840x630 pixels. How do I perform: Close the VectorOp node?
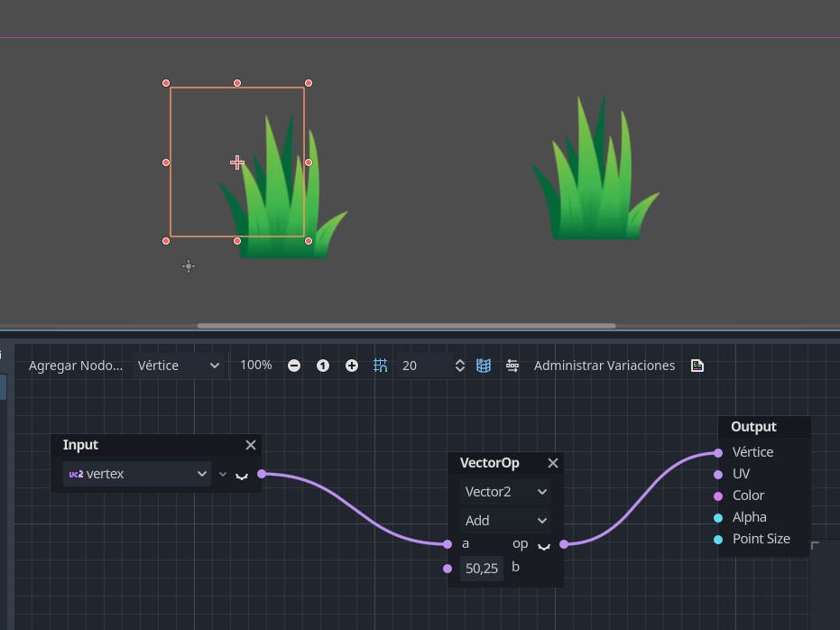pos(553,463)
